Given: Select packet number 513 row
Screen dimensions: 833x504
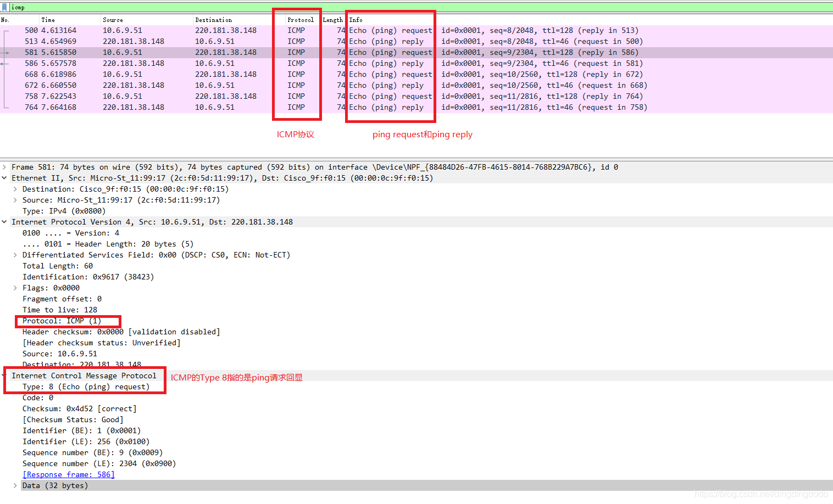Looking at the screenshot, I should 416,41.
